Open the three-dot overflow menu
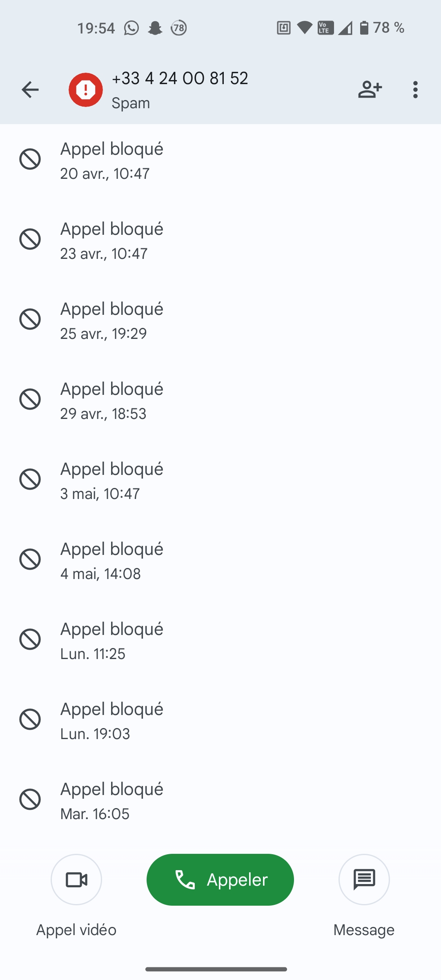 [x=415, y=90]
